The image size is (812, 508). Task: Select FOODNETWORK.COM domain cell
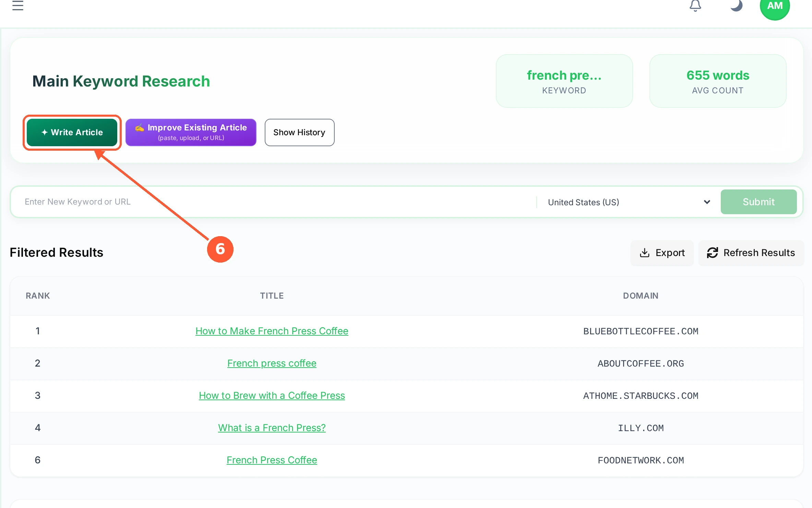pos(641,460)
